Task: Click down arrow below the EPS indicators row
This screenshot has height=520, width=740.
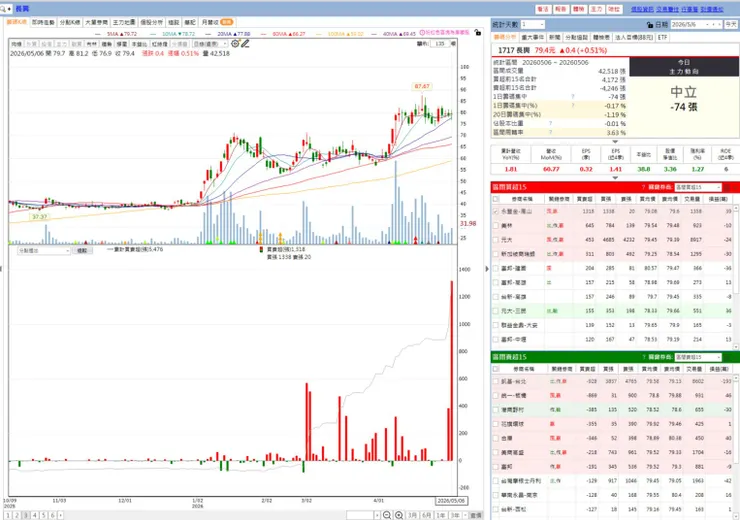Action: click(615, 178)
